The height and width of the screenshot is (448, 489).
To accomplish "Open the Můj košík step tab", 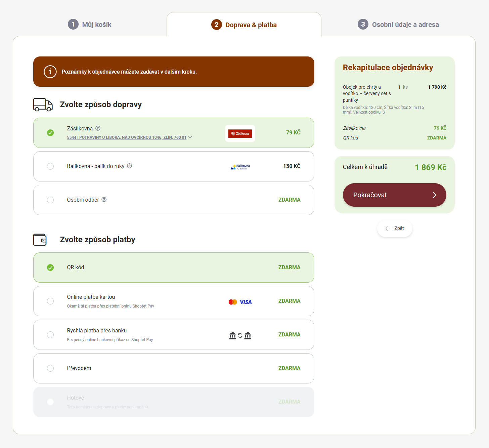I will point(90,25).
